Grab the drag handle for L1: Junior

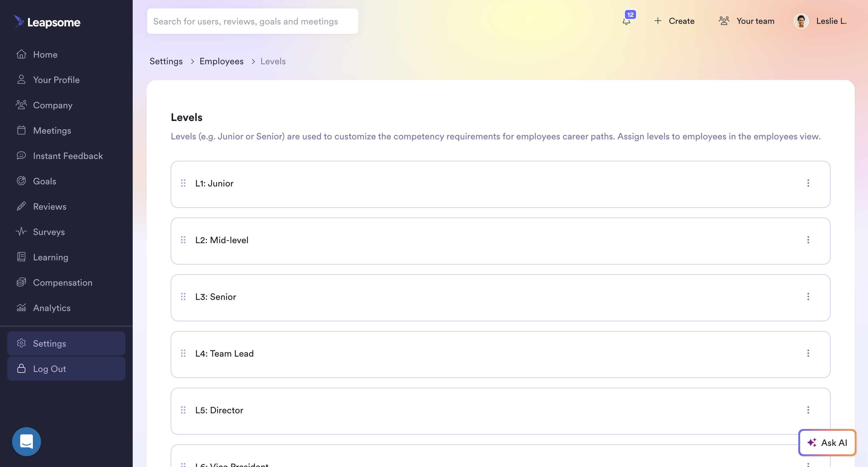[x=183, y=183]
